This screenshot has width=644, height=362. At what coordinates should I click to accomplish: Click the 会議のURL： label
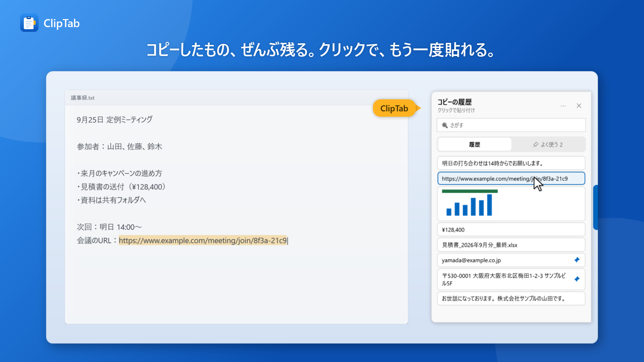pos(98,240)
